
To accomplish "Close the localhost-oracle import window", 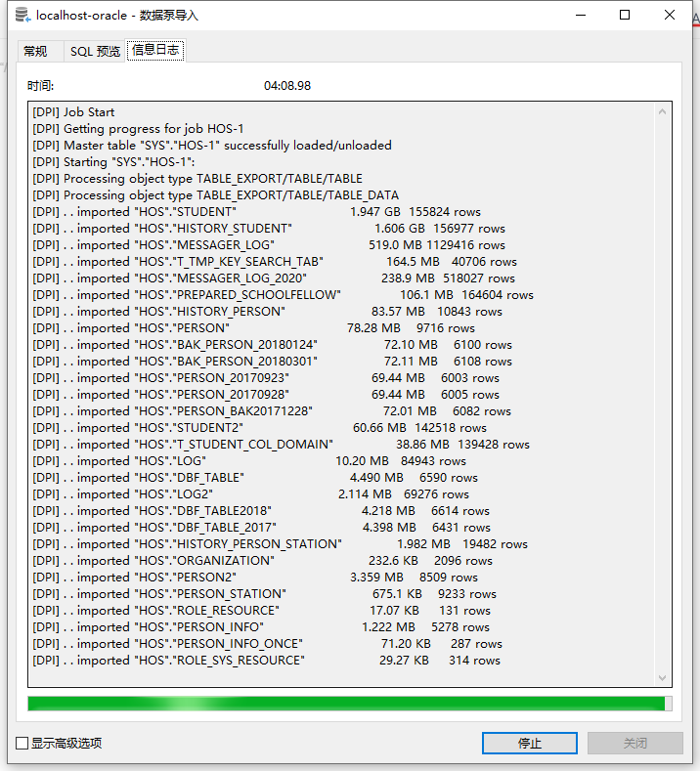I will coord(670,16).
